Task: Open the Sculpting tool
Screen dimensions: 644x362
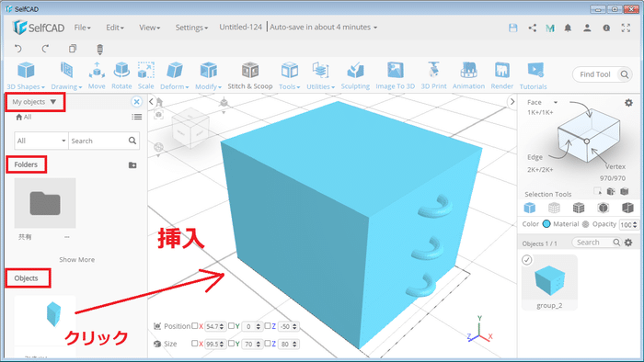Action: click(355, 75)
